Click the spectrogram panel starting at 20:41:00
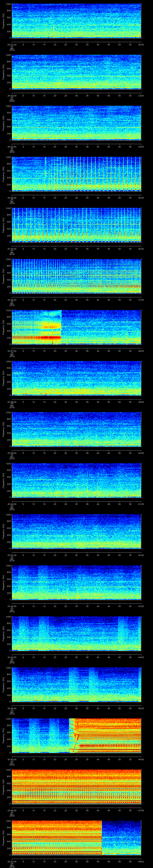Screen dimensions: 153x868 coord(76,531)
